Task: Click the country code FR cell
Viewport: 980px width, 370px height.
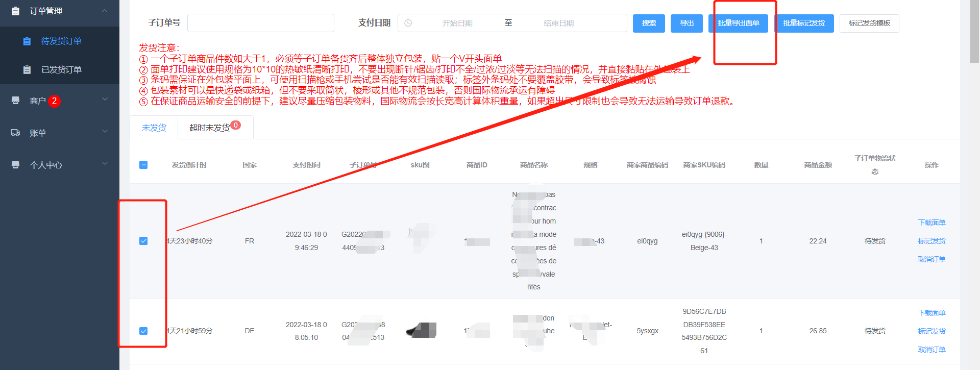Action: pos(249,241)
